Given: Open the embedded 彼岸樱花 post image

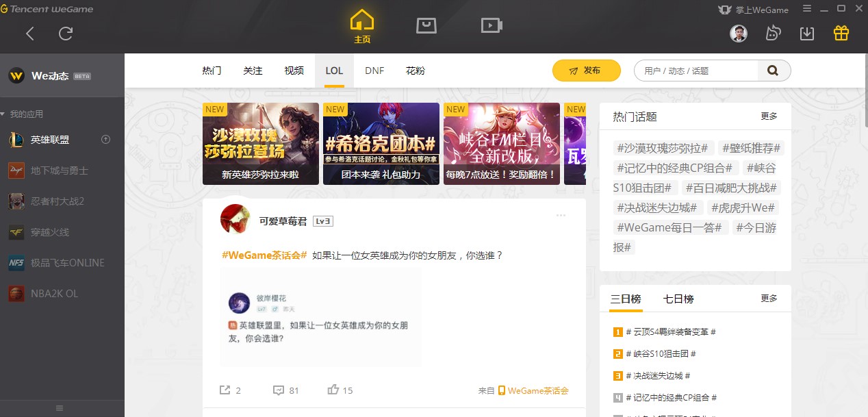Looking at the screenshot, I should (x=320, y=318).
